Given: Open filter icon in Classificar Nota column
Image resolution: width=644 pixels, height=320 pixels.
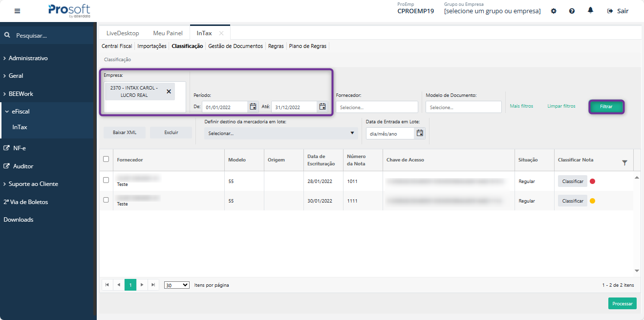Looking at the screenshot, I should coord(624,163).
